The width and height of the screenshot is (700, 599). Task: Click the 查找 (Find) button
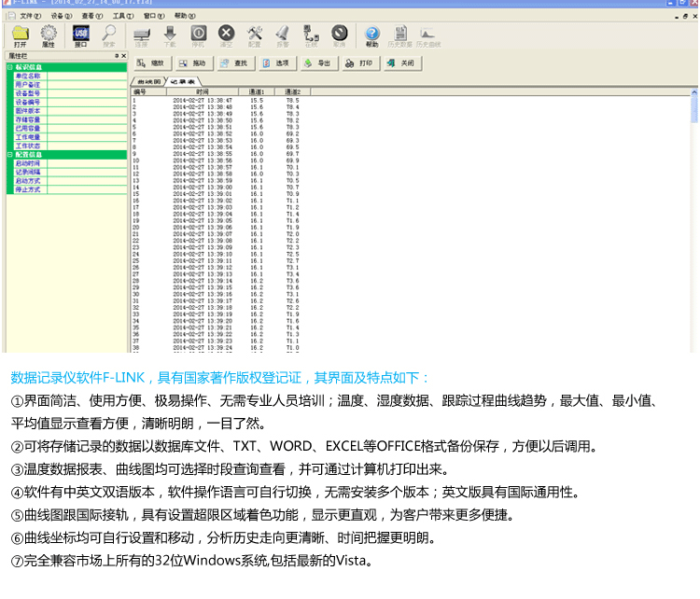(234, 63)
